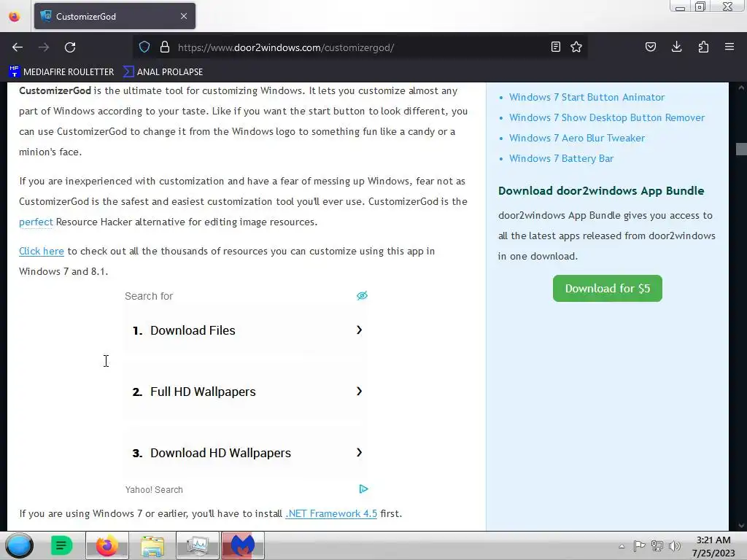Viewport: 747px width, 560px height.
Task: View site security padlock info
Action: tap(165, 47)
